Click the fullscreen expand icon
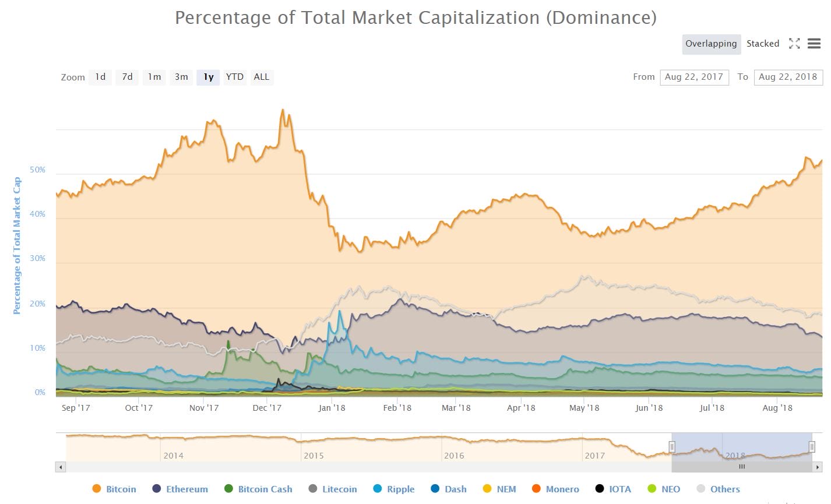The width and height of the screenshot is (831, 504). pyautogui.click(x=794, y=44)
